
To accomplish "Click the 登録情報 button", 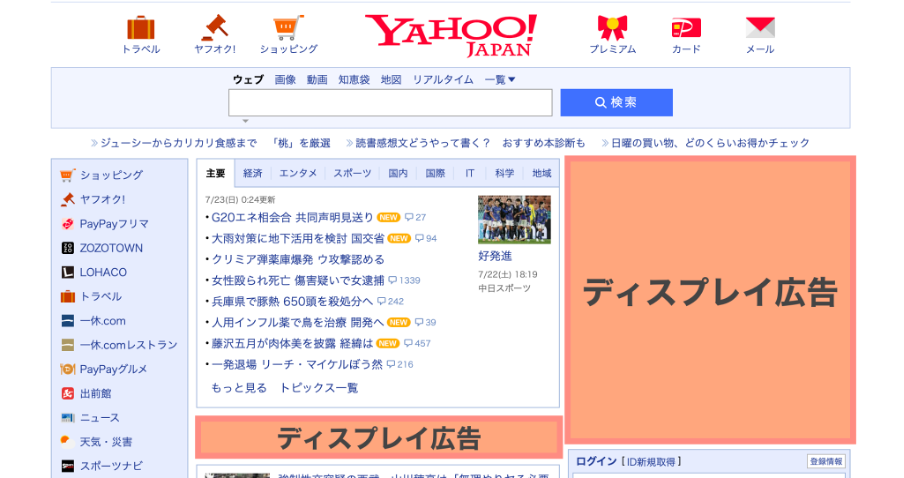I will pos(826,461).
